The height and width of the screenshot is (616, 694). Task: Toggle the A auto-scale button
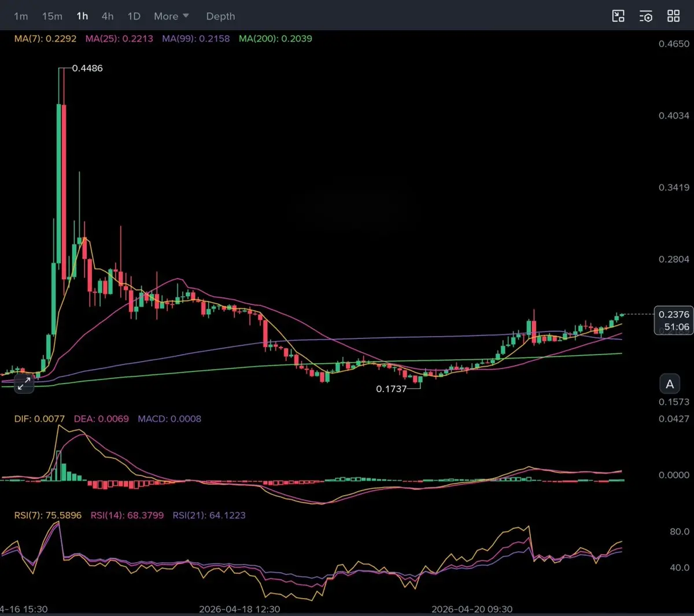tap(670, 384)
